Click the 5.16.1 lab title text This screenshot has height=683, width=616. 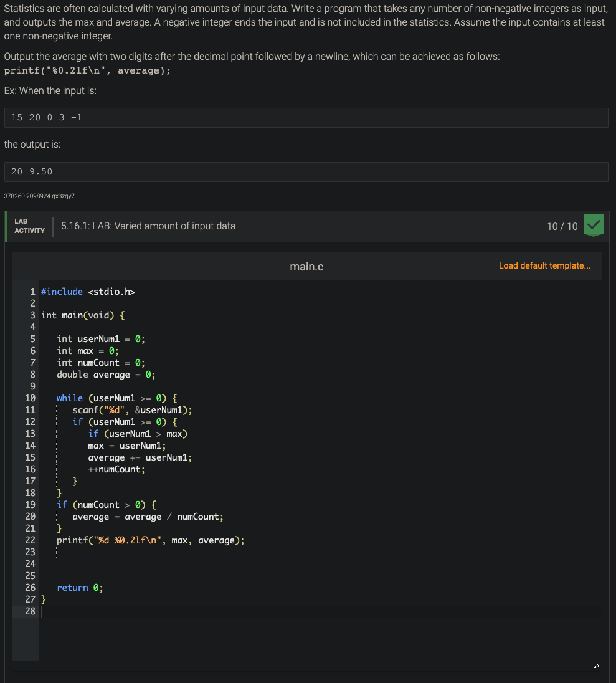[148, 226]
